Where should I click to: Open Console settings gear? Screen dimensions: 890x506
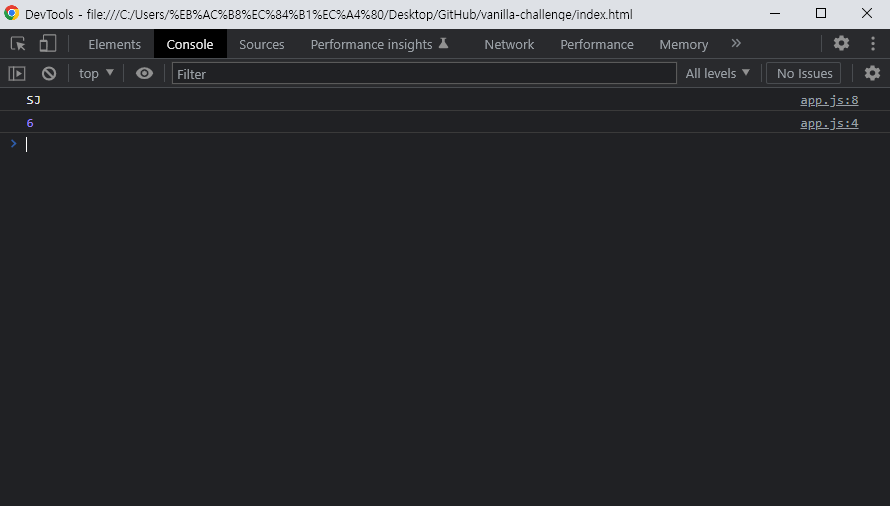coord(872,73)
